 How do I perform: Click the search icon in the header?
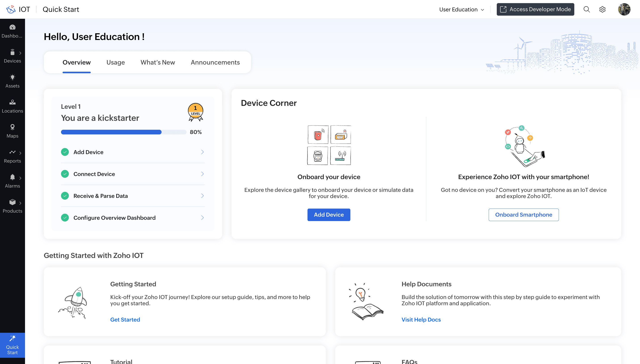pos(586,9)
